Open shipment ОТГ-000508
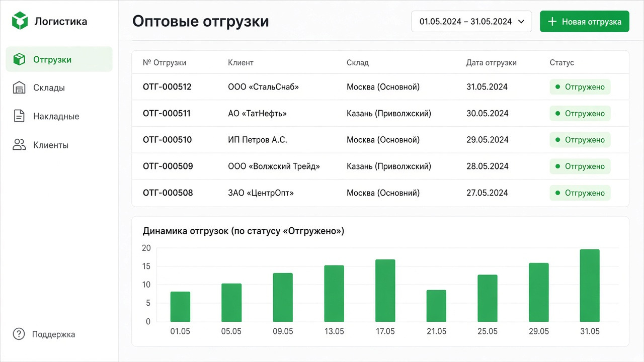The height and width of the screenshot is (362, 644). pos(168,193)
